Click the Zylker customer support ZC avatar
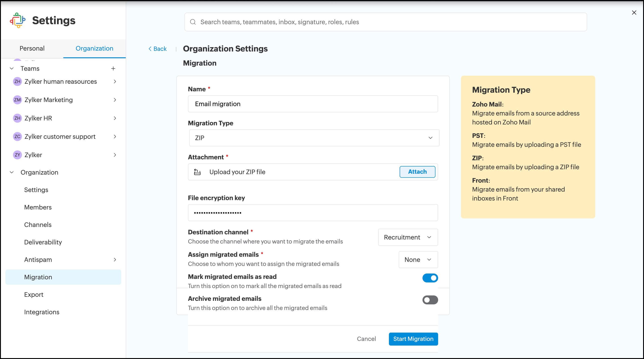This screenshot has width=644, height=359. point(17,137)
